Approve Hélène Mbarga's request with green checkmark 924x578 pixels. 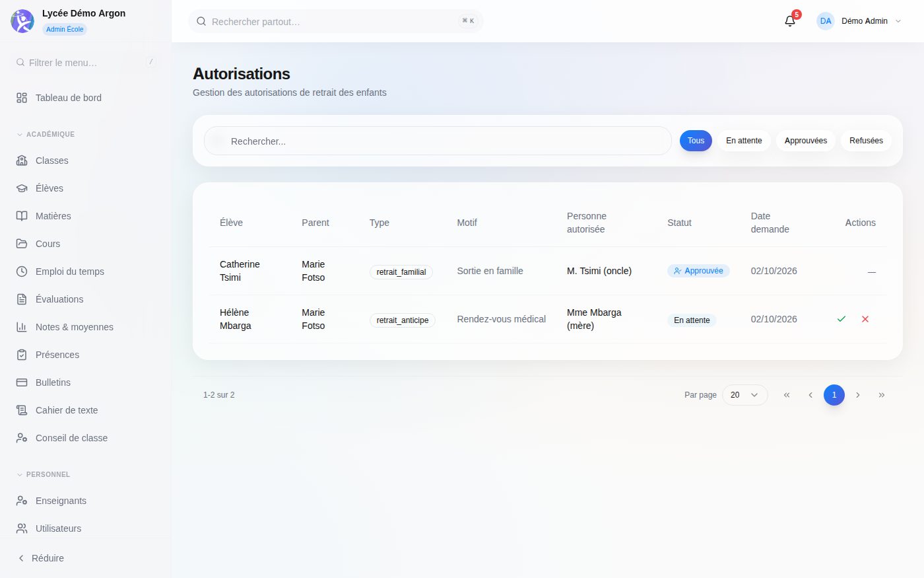841,319
